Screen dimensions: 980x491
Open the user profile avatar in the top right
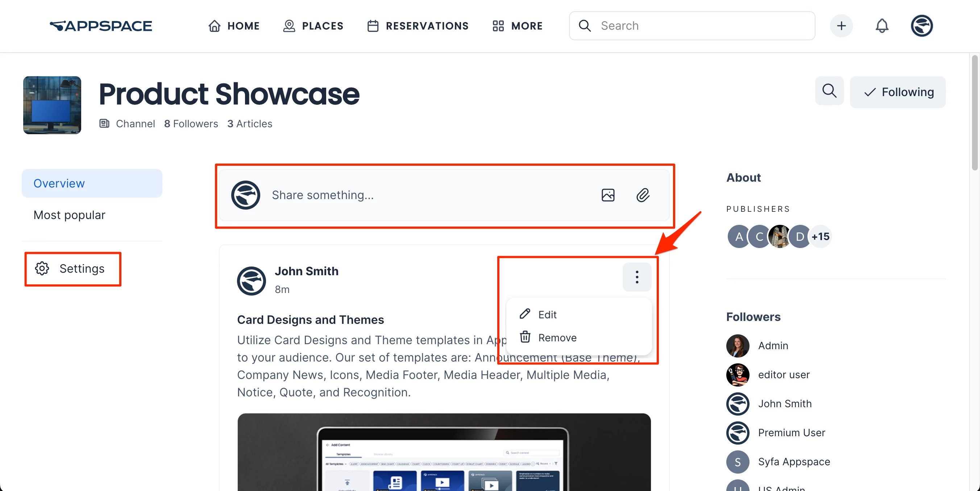coord(921,26)
